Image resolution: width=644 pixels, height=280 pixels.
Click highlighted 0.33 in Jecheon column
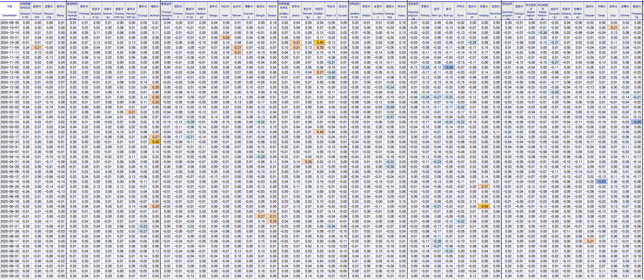pyautogui.click(x=156, y=102)
